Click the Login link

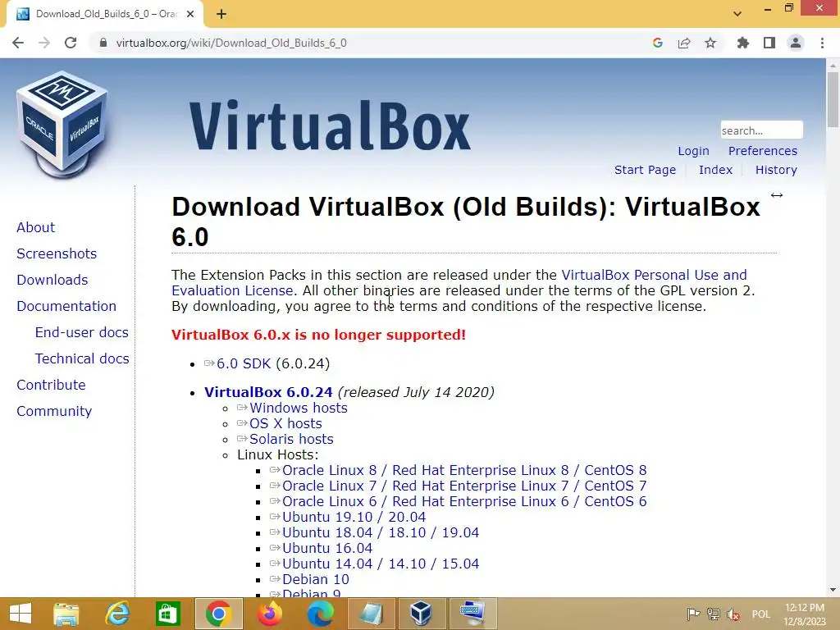pos(693,151)
